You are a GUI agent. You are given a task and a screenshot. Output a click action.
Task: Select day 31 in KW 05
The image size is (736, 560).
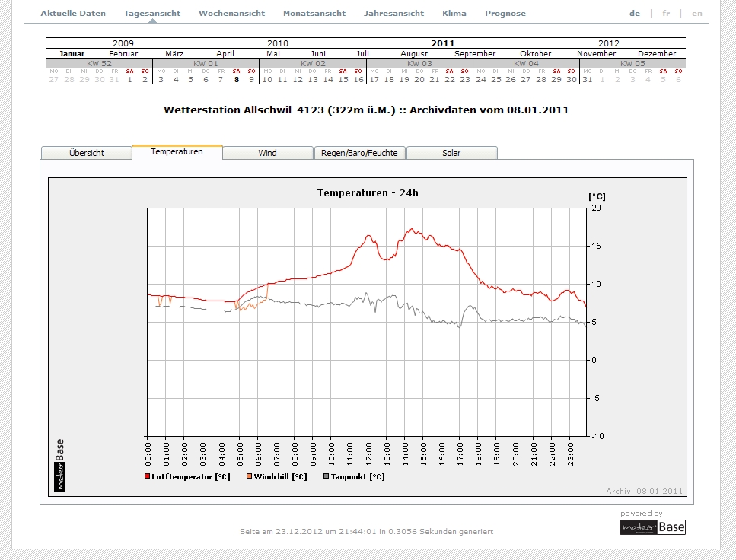tap(588, 79)
